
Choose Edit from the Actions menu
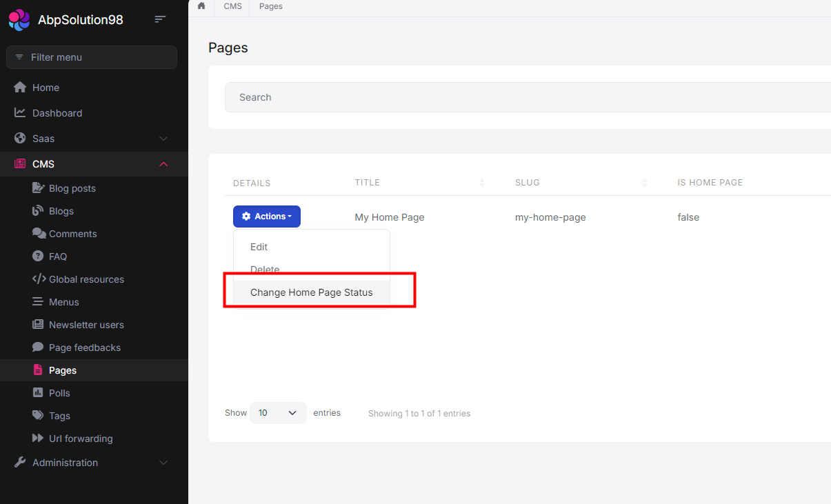click(259, 247)
